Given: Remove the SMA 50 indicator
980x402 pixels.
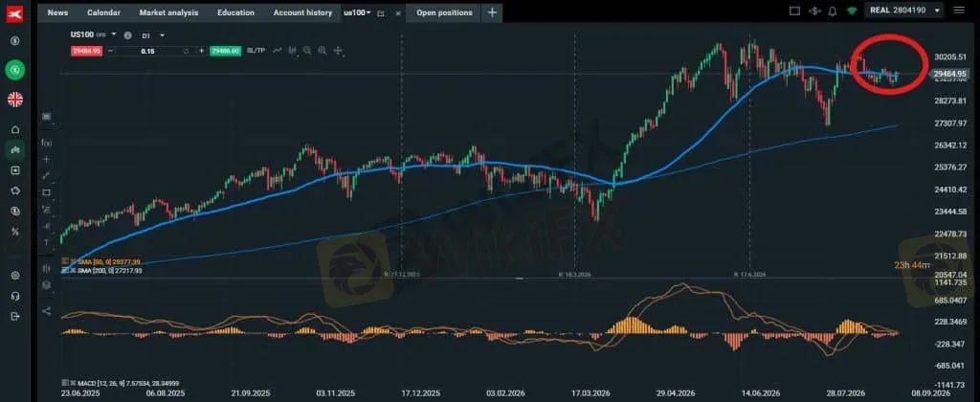Looking at the screenshot, I should (72, 262).
